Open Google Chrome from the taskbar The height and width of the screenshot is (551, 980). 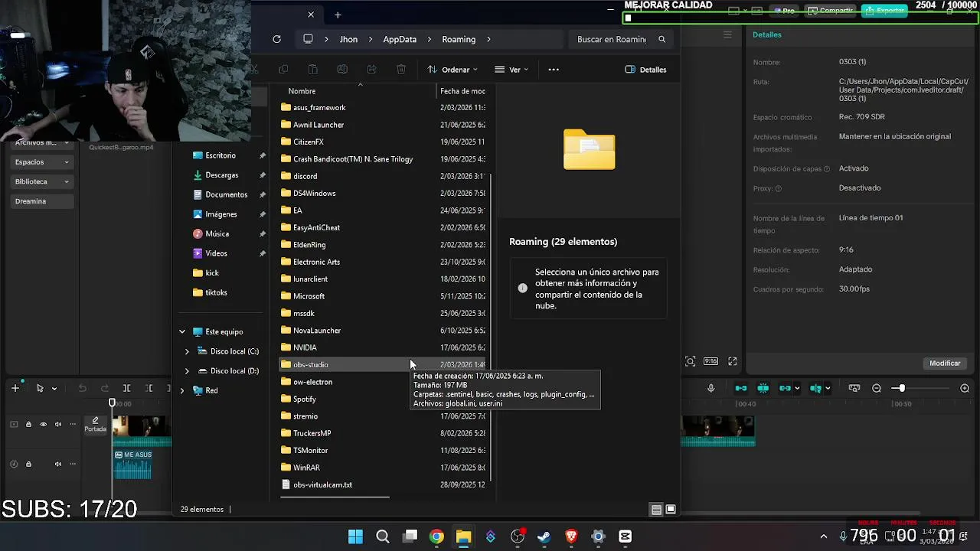pyautogui.click(x=436, y=536)
